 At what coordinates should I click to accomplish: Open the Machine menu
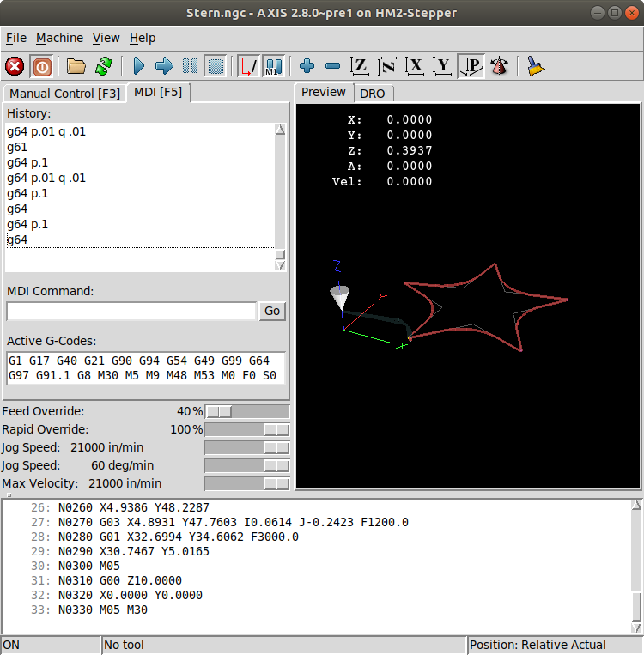tap(59, 38)
